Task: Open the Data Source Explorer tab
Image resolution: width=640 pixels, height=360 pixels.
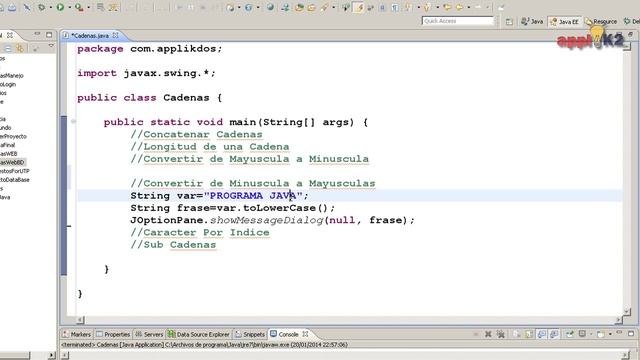Action: (x=199, y=334)
